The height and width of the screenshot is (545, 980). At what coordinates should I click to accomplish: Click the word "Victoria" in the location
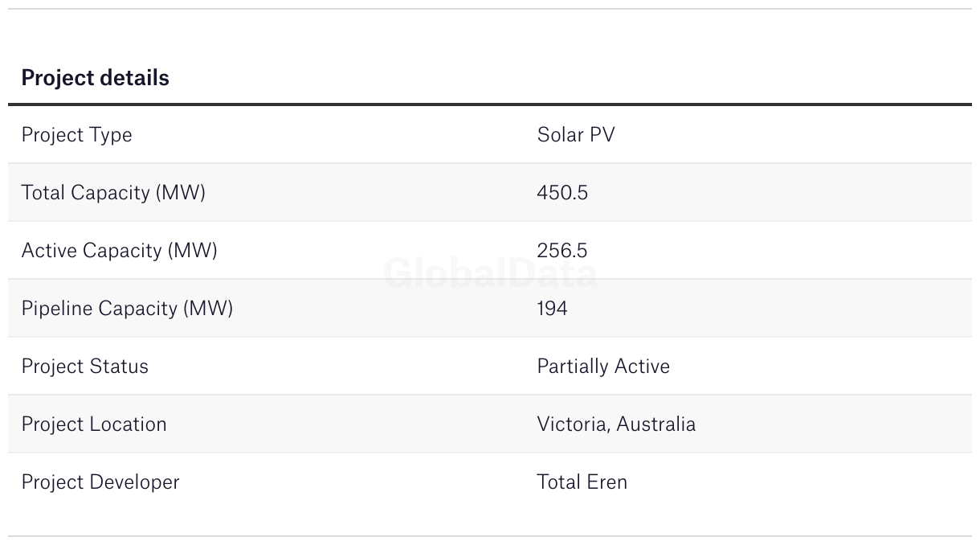(571, 424)
